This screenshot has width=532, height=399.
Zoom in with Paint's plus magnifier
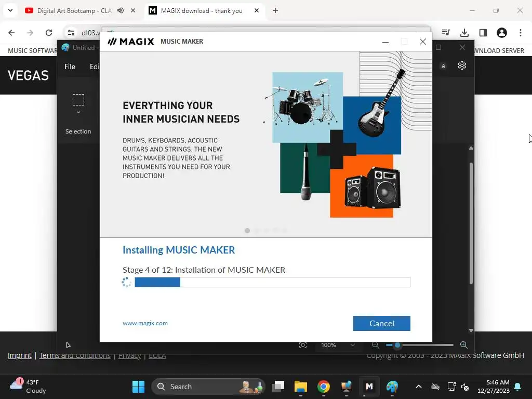point(463,345)
